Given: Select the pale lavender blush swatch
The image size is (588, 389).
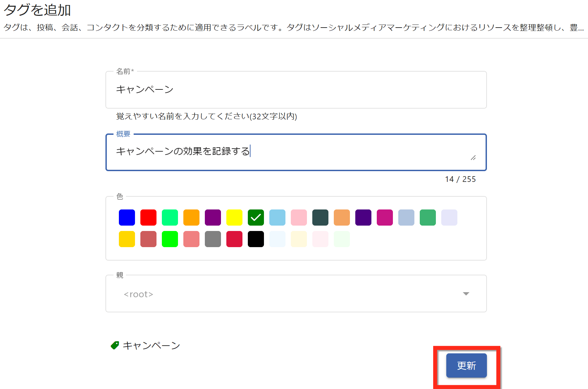Looking at the screenshot, I should (320, 239).
